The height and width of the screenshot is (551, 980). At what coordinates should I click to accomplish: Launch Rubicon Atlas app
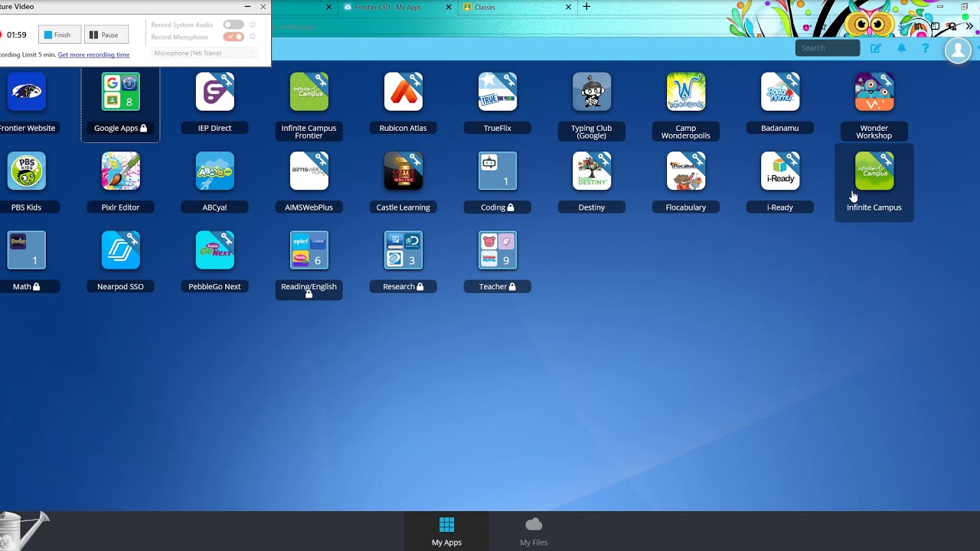[403, 92]
